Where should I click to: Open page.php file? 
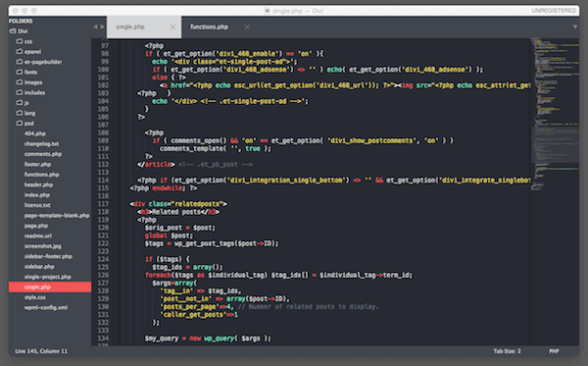click(x=36, y=226)
